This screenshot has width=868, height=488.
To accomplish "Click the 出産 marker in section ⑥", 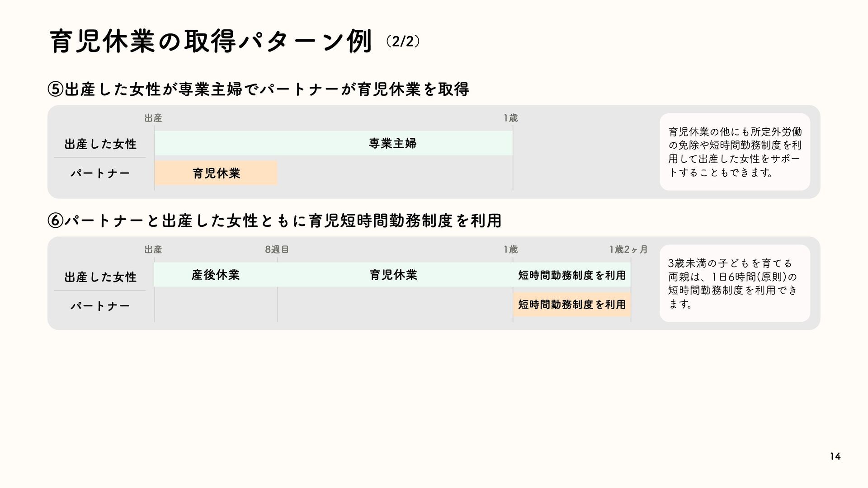I will (153, 249).
